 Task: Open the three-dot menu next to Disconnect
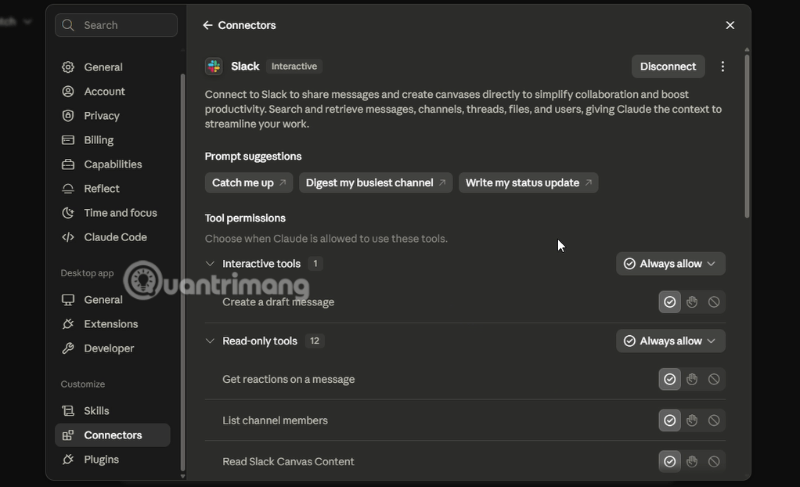click(722, 66)
